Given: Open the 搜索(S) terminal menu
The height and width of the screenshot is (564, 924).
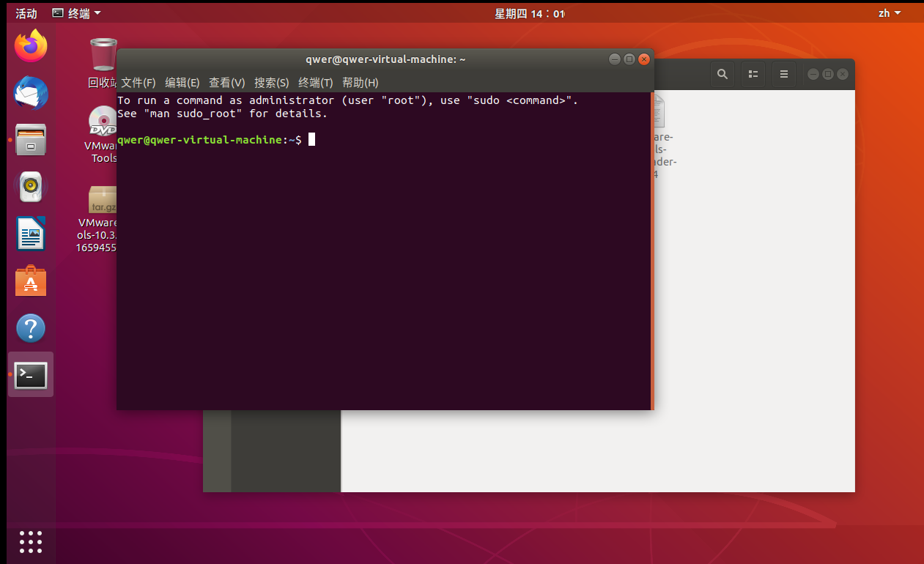Looking at the screenshot, I should click(x=272, y=83).
